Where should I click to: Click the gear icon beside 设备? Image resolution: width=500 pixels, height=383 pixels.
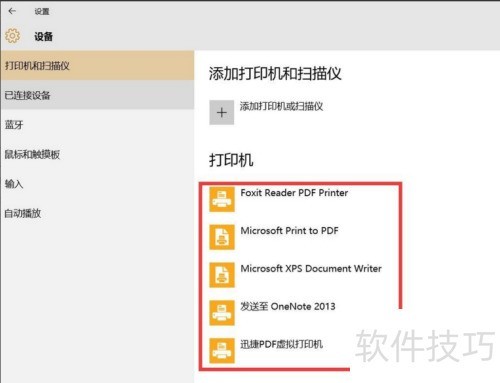pos(12,36)
